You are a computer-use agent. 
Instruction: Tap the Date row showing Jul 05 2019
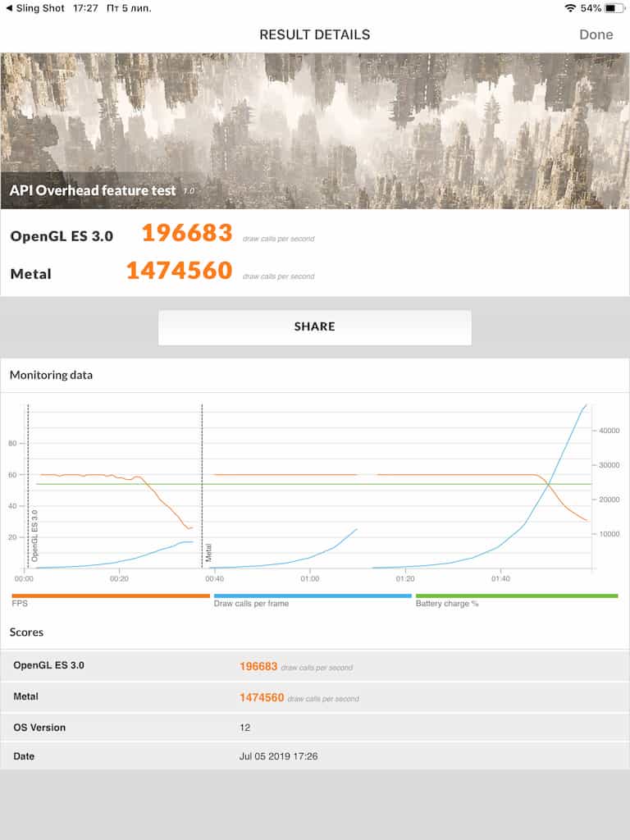pos(315,756)
